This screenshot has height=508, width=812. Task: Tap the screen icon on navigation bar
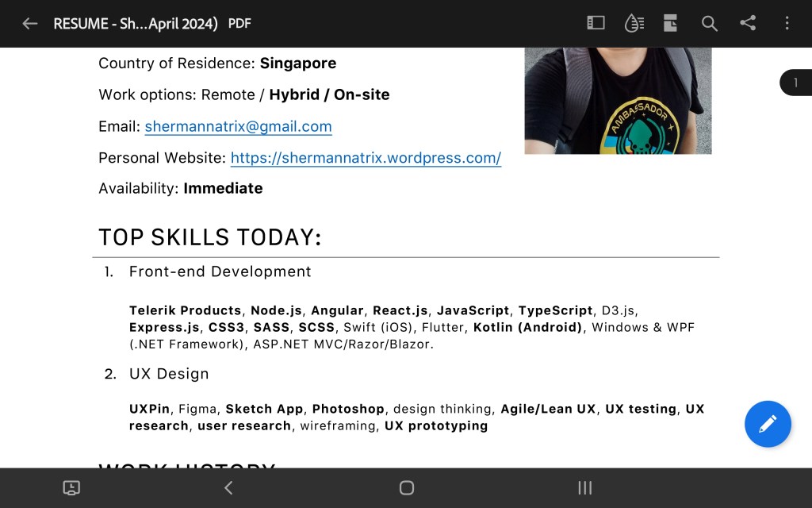click(x=71, y=488)
